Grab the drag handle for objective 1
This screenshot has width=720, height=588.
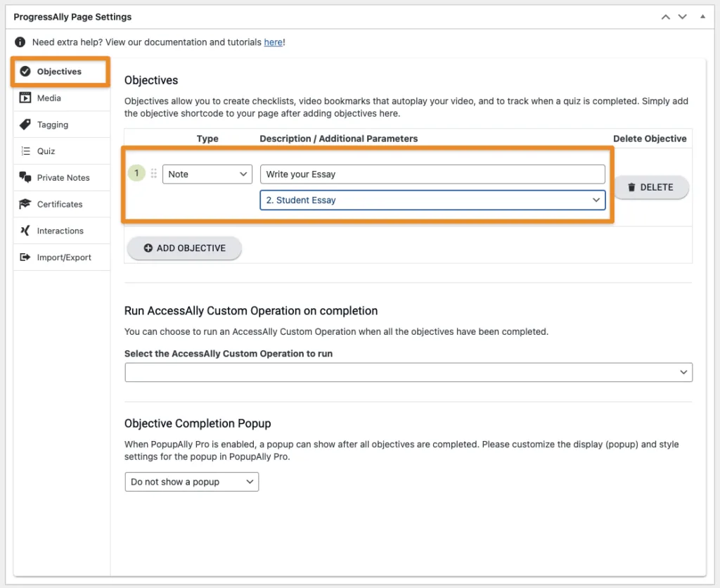[154, 173]
